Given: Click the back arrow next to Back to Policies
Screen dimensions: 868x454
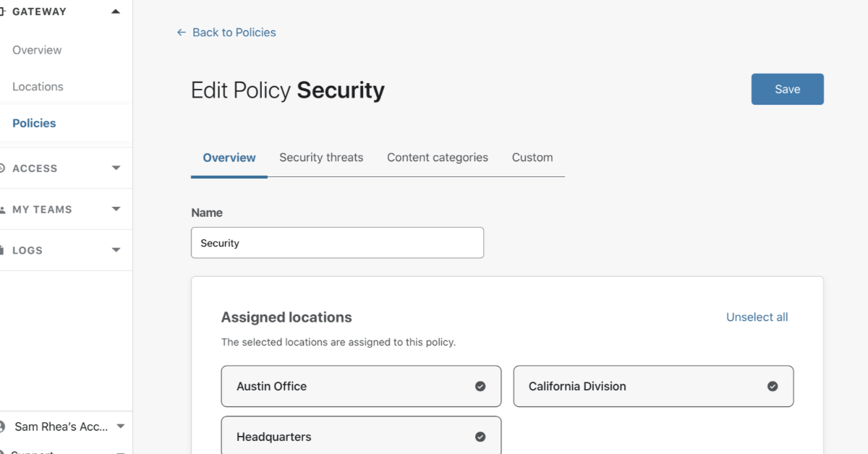Looking at the screenshot, I should click(x=181, y=32).
